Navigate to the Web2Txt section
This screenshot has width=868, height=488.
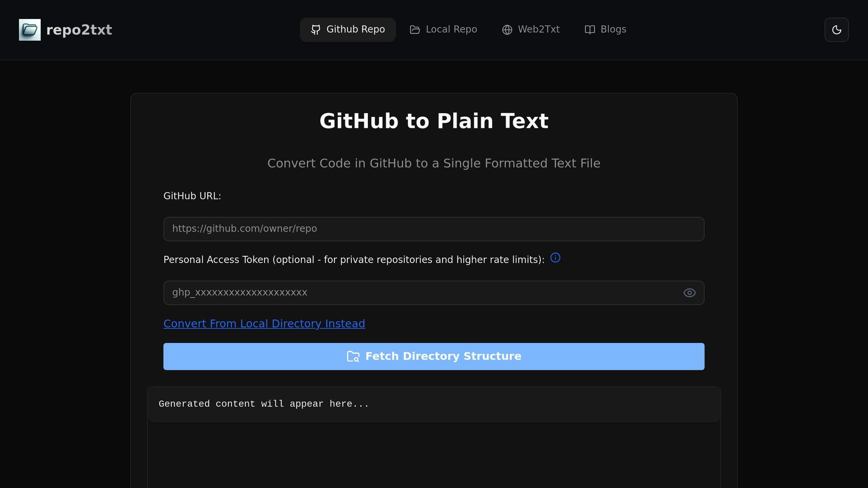click(531, 30)
